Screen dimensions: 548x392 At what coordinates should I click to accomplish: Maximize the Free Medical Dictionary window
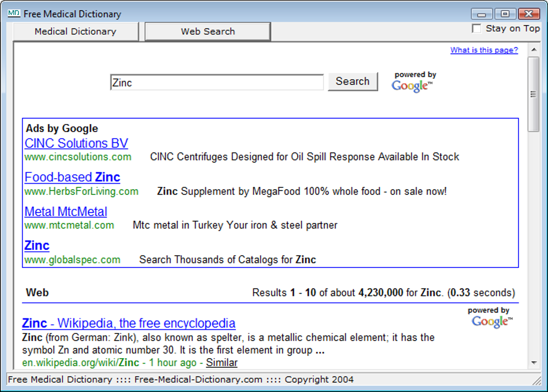pyautogui.click(x=505, y=14)
